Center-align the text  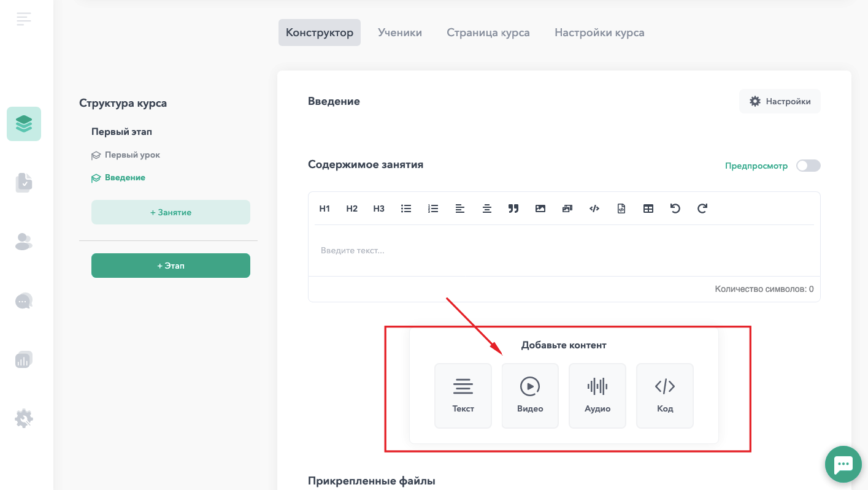click(x=487, y=209)
